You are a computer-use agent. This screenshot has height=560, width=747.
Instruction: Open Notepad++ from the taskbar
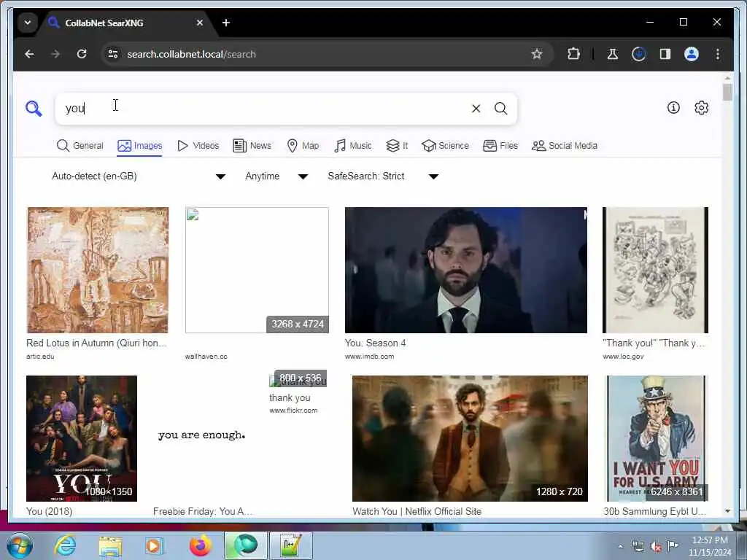point(291,545)
